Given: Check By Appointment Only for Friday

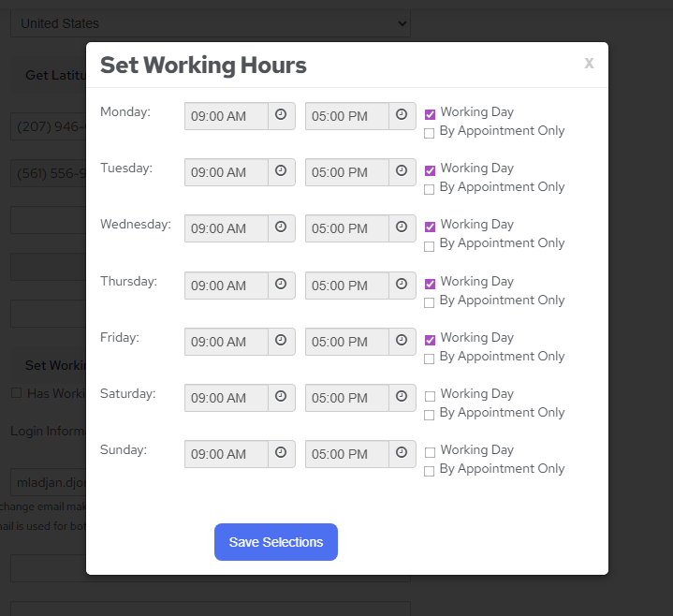Looking at the screenshot, I should click(x=430, y=359).
